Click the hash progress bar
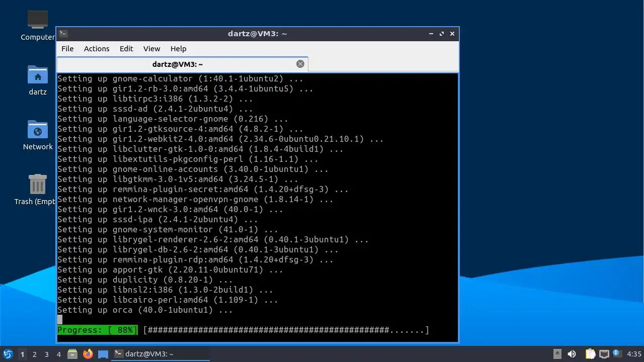The image size is (644, 362). [x=286, y=330]
